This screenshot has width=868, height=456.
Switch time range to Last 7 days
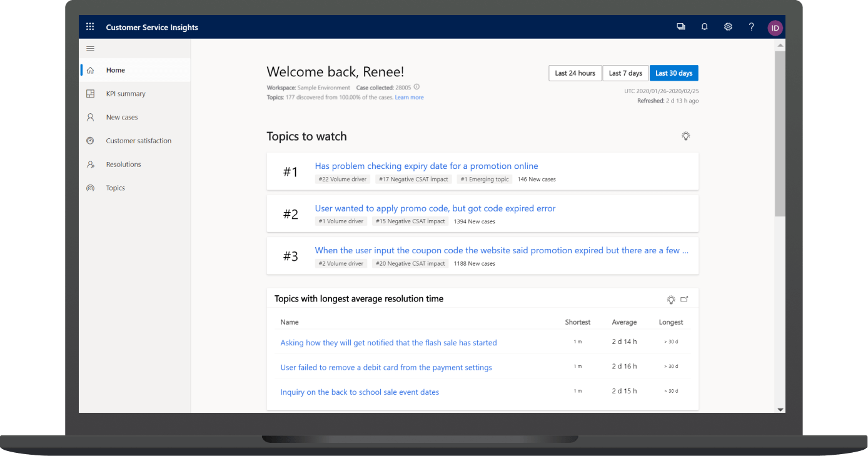[x=625, y=73]
